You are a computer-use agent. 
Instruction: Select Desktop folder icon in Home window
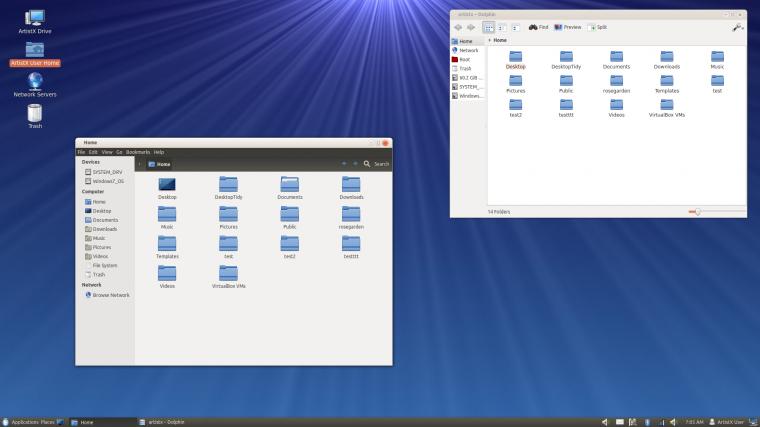click(x=167, y=188)
